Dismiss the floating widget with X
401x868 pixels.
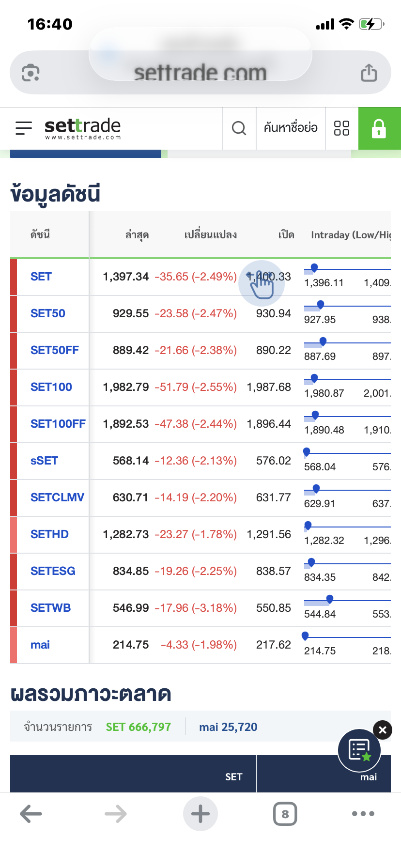pyautogui.click(x=383, y=730)
